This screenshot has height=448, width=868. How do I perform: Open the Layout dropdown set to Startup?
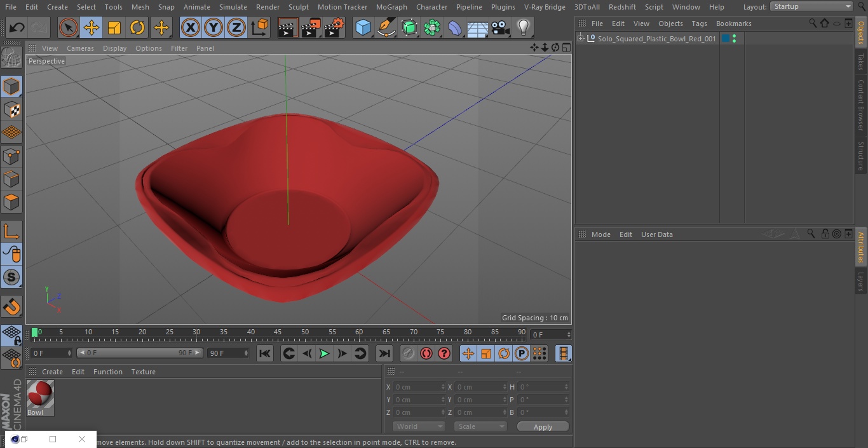click(x=812, y=6)
